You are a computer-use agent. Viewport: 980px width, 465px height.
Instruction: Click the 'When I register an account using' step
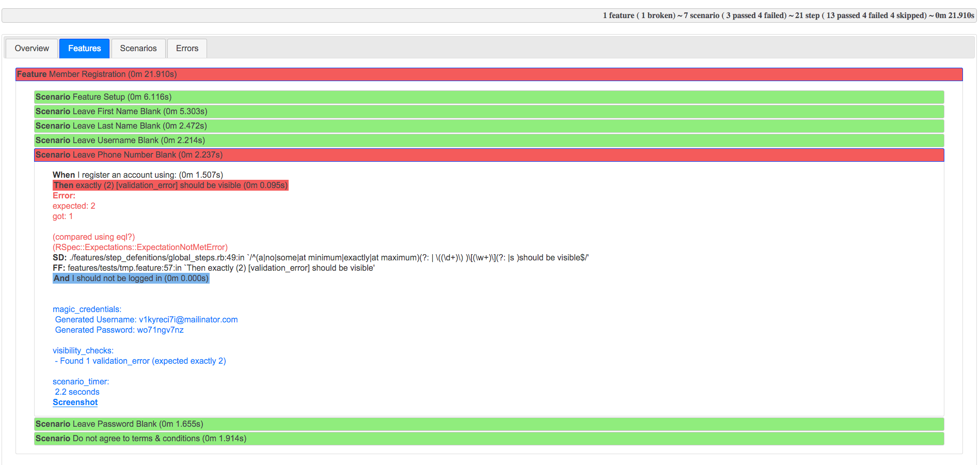tap(138, 175)
